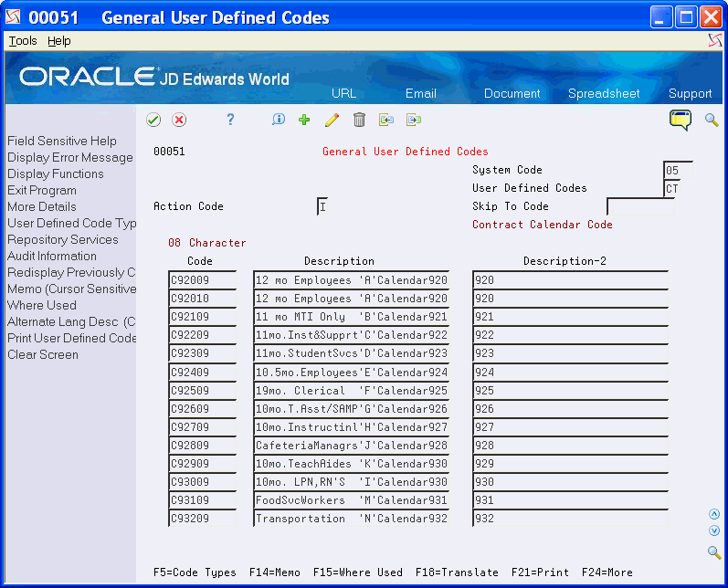Click Alternate Lang Desc sidebar option
The width and height of the screenshot is (728, 588).
[71, 321]
